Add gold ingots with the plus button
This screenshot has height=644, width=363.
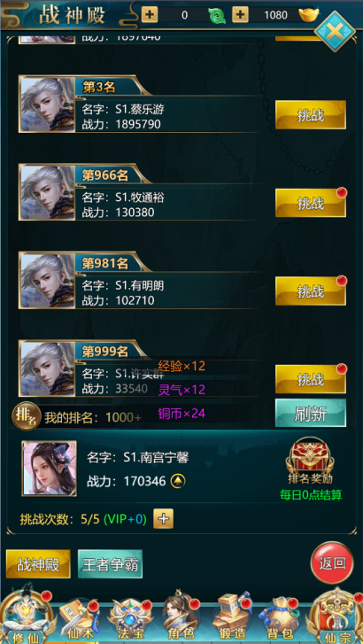point(240,15)
